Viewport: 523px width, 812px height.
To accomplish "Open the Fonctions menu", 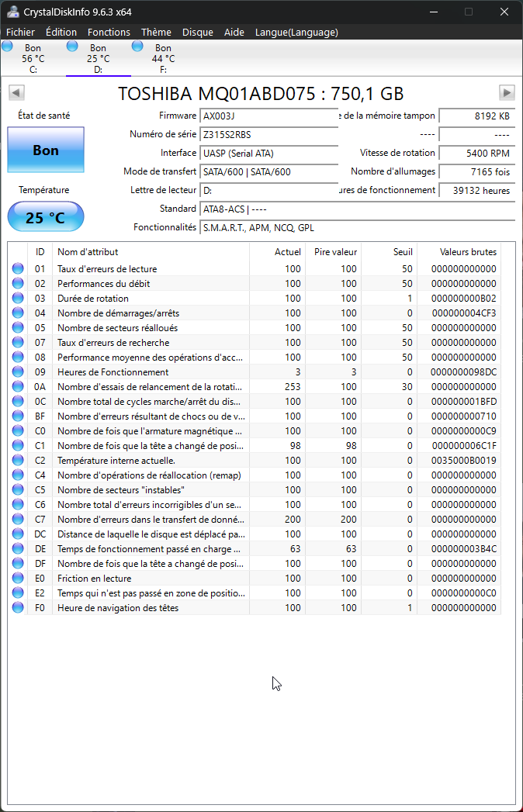I will click(x=109, y=32).
